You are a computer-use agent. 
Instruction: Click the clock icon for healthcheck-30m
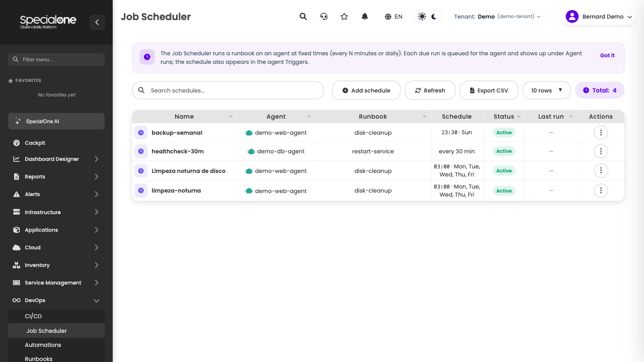(x=141, y=151)
